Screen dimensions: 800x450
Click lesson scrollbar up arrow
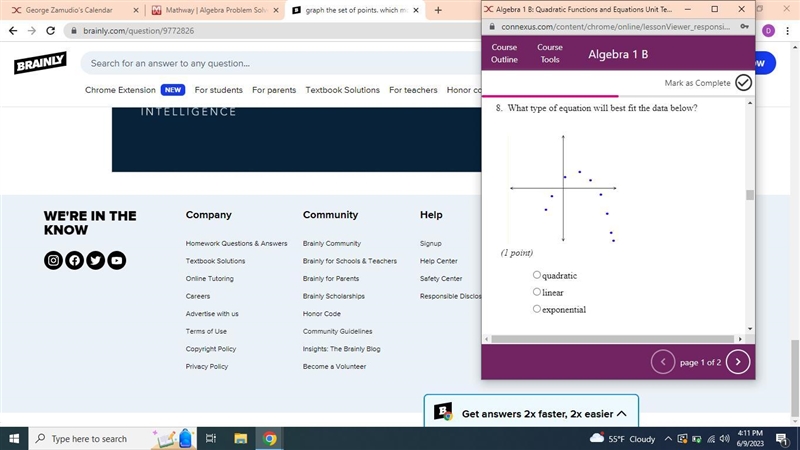[x=749, y=104]
